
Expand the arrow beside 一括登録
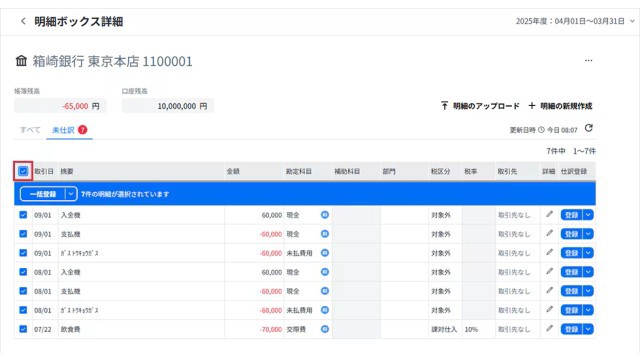tap(71, 194)
